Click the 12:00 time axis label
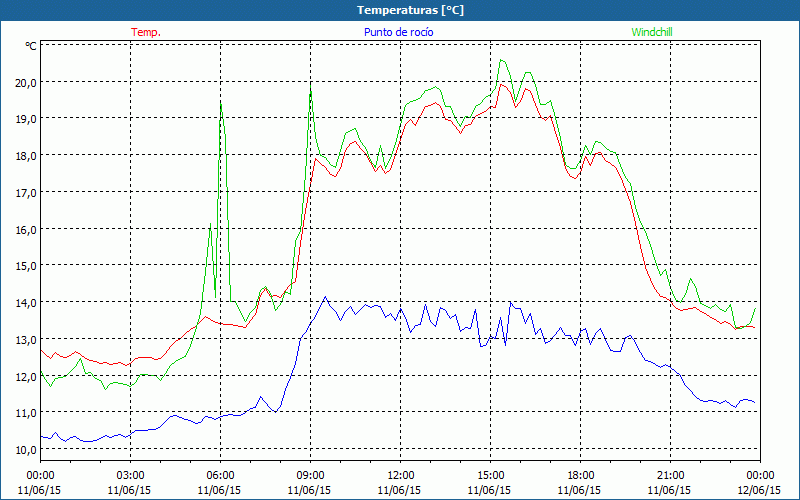 point(400,476)
